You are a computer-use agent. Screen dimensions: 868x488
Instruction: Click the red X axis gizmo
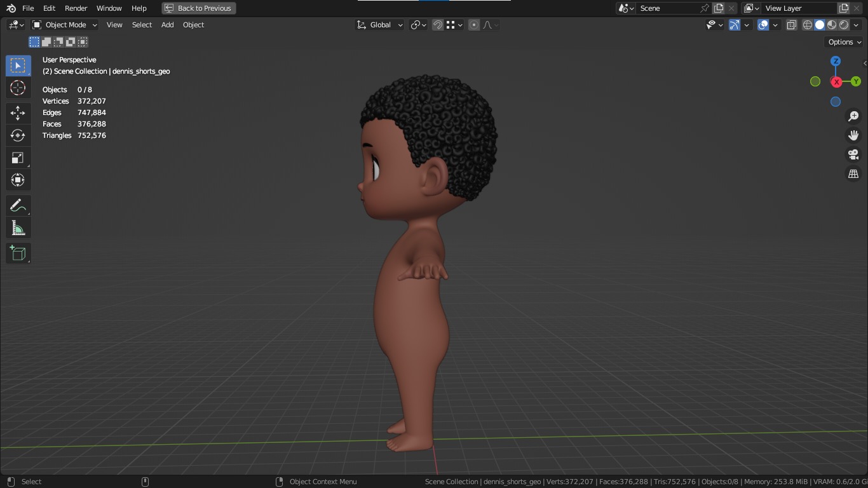[x=836, y=82]
